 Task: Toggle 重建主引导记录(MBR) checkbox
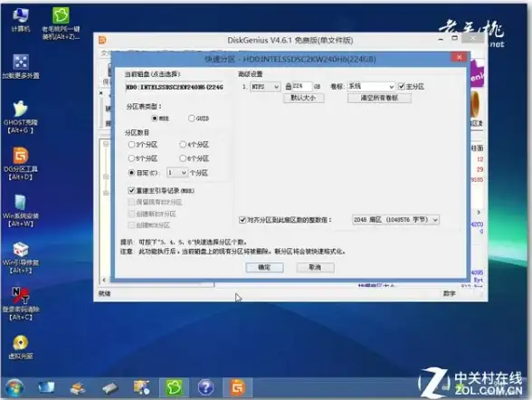tap(131, 191)
